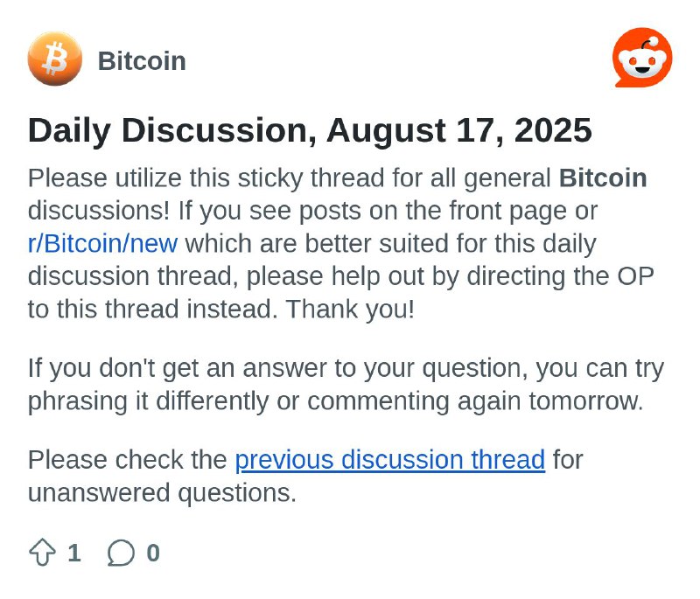Open comments via speech bubble icon
700x599 pixels.
pos(121,553)
